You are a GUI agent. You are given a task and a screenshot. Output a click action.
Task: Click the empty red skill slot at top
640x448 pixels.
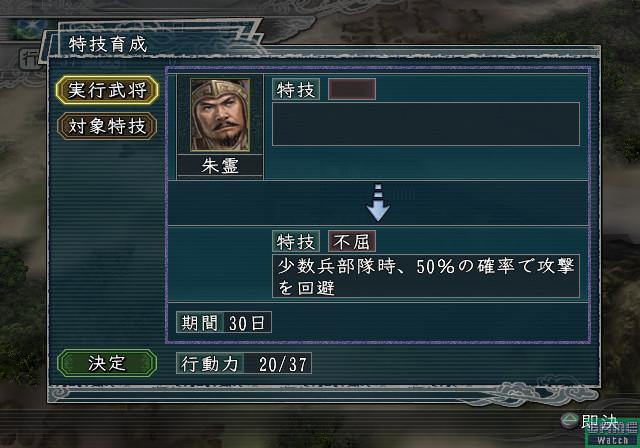pos(352,89)
